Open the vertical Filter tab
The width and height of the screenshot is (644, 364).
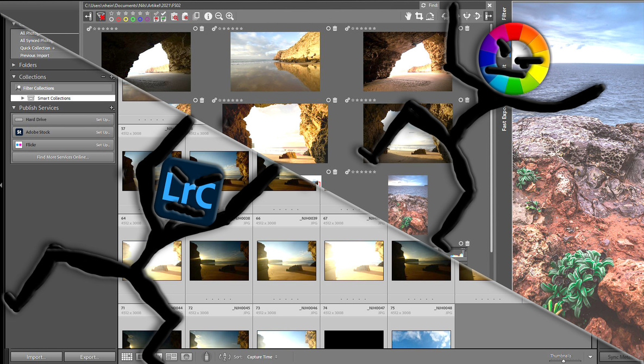tap(504, 13)
